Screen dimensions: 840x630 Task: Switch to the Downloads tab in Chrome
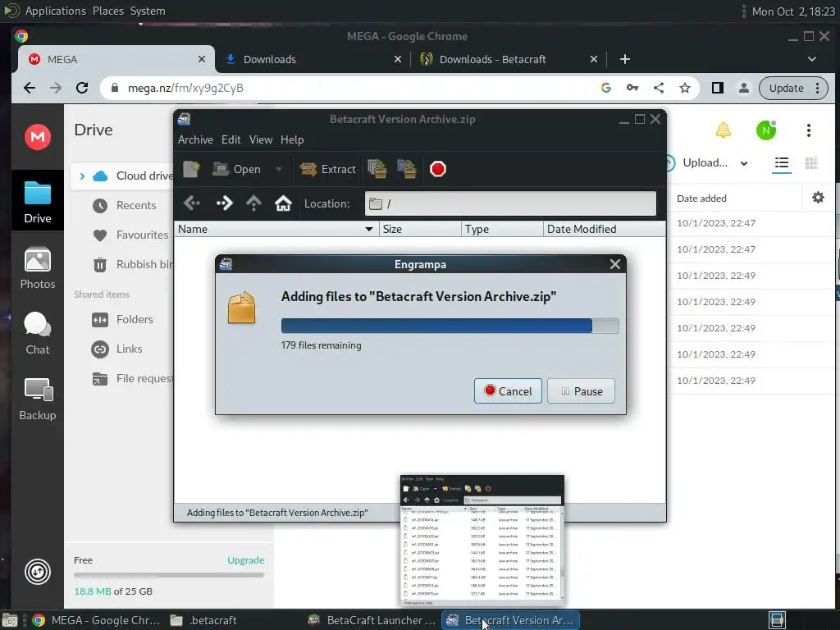tap(313, 59)
